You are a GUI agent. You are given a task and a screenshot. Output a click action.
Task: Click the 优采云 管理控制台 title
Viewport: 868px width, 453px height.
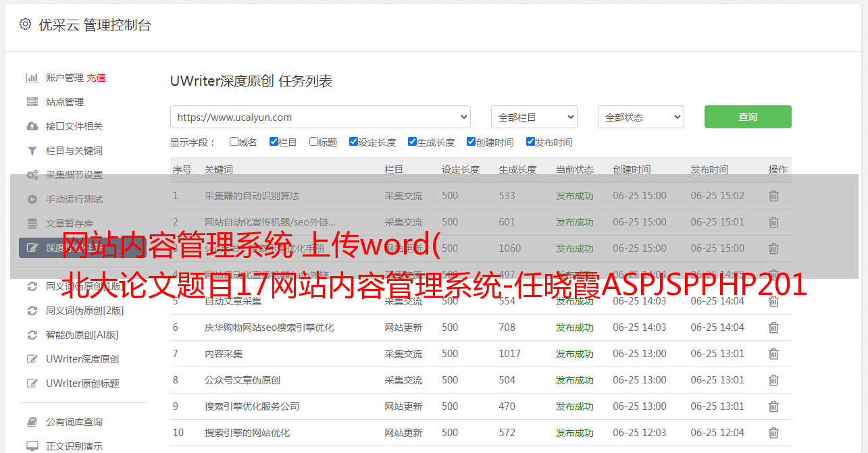95,25
